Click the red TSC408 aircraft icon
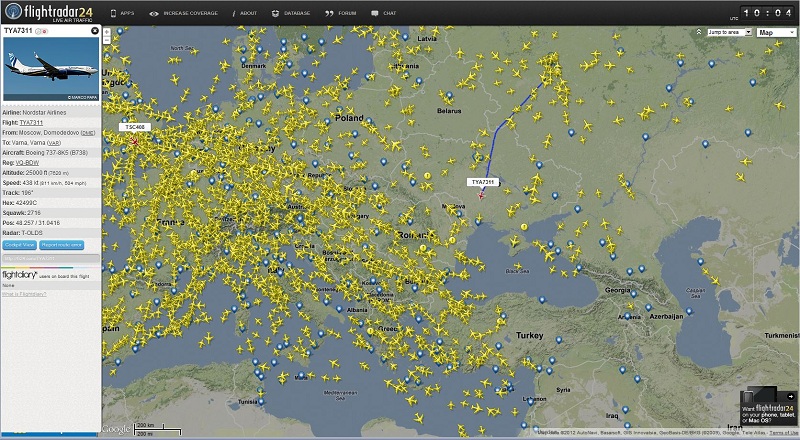The width and height of the screenshot is (800, 440). coord(132,140)
